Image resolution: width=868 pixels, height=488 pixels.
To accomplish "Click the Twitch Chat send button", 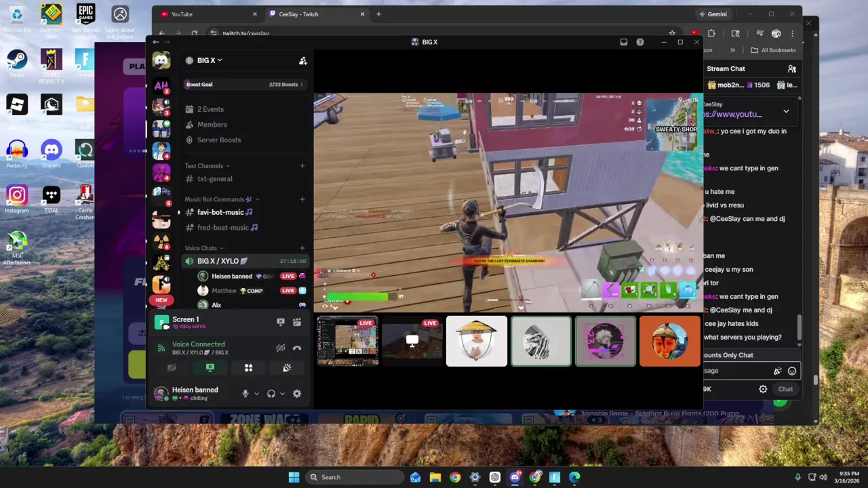I will point(785,389).
